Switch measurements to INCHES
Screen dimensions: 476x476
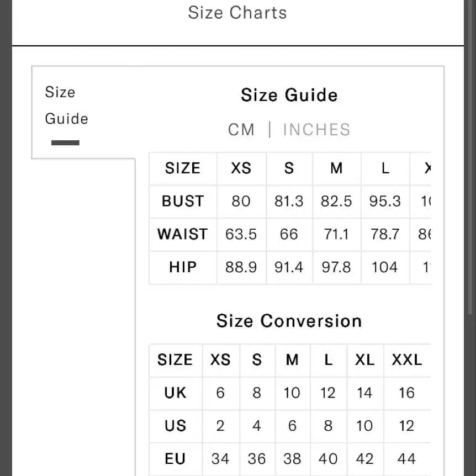click(x=316, y=130)
